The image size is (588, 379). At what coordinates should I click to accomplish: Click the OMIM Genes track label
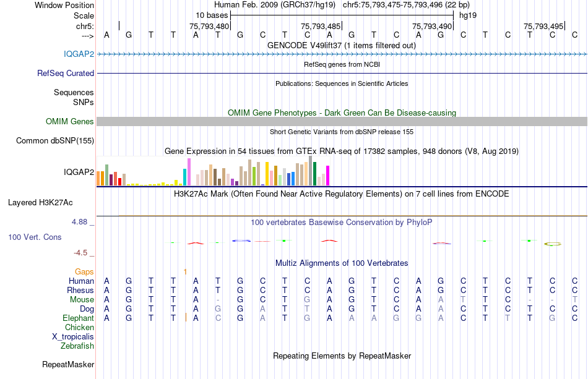pyautogui.click(x=69, y=121)
